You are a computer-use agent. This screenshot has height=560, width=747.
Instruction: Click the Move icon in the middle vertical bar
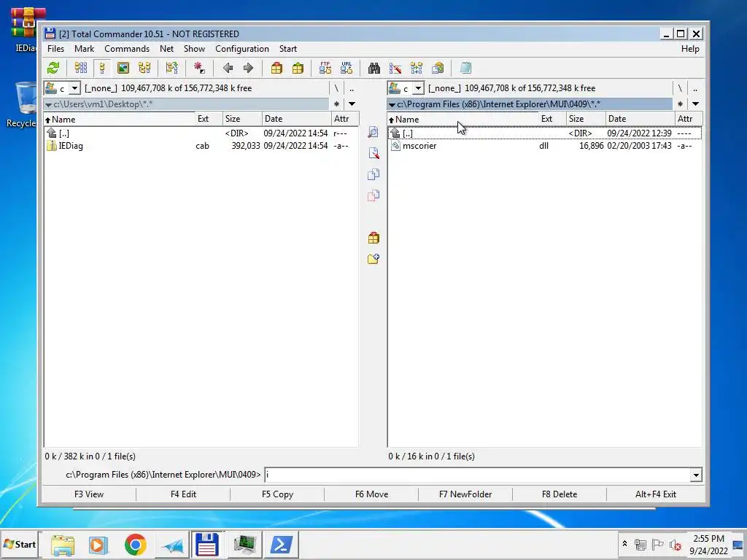click(x=373, y=195)
